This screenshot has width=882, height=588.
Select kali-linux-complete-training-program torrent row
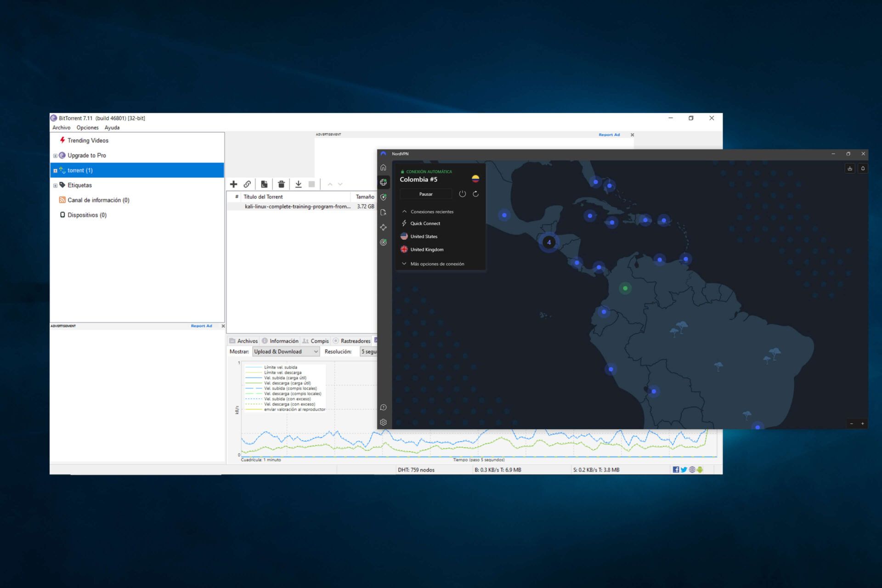302,207
